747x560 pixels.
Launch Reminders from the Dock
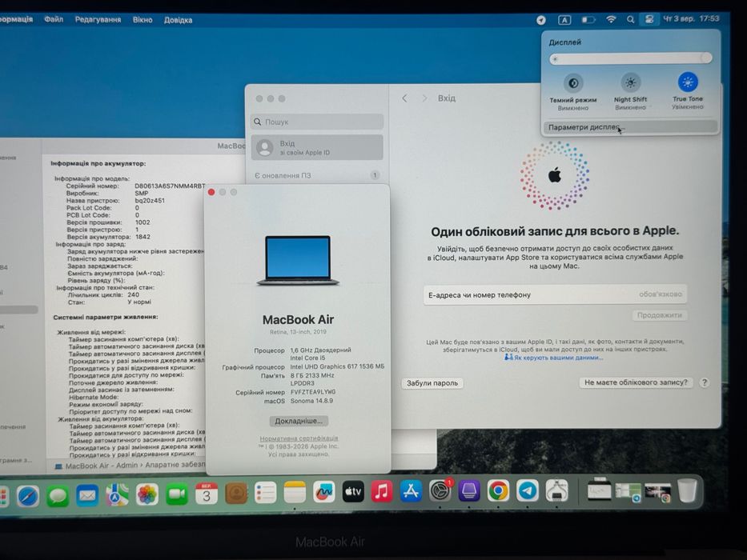tap(265, 494)
